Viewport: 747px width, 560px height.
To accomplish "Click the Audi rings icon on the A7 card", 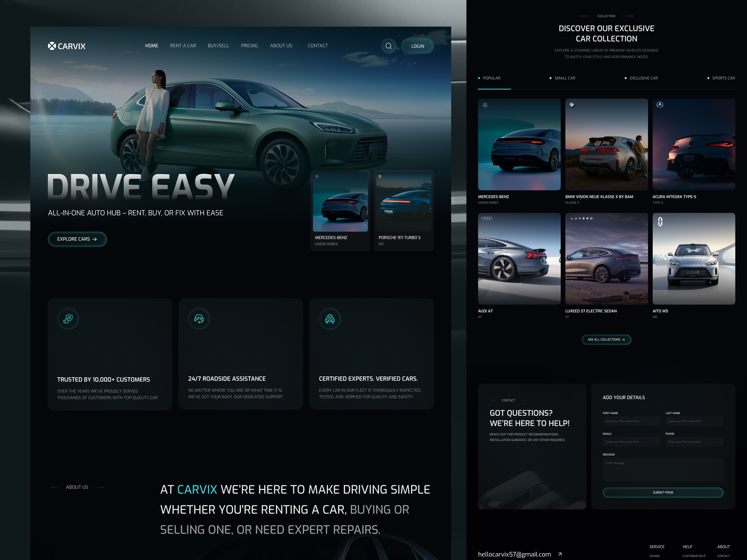I will (x=486, y=219).
